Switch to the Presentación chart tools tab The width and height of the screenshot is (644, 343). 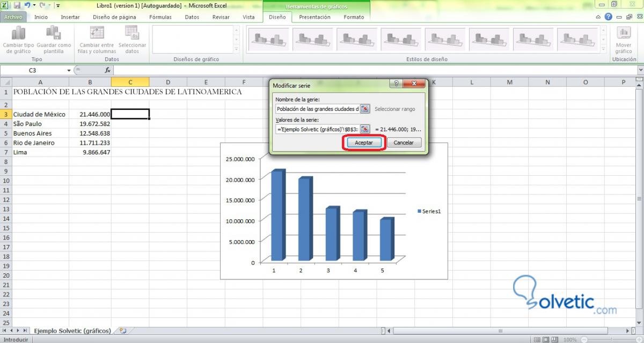pos(314,17)
